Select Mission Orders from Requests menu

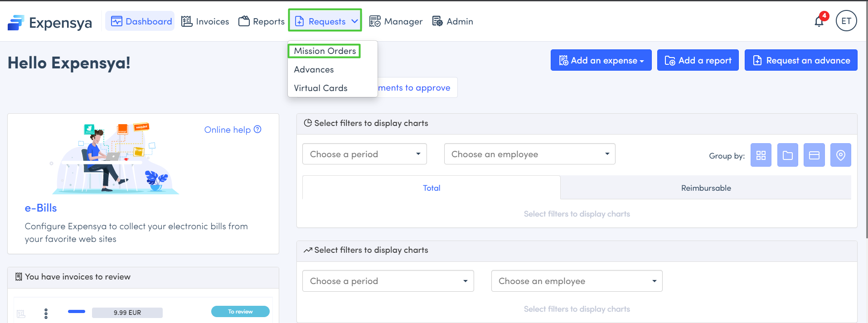coord(325,51)
